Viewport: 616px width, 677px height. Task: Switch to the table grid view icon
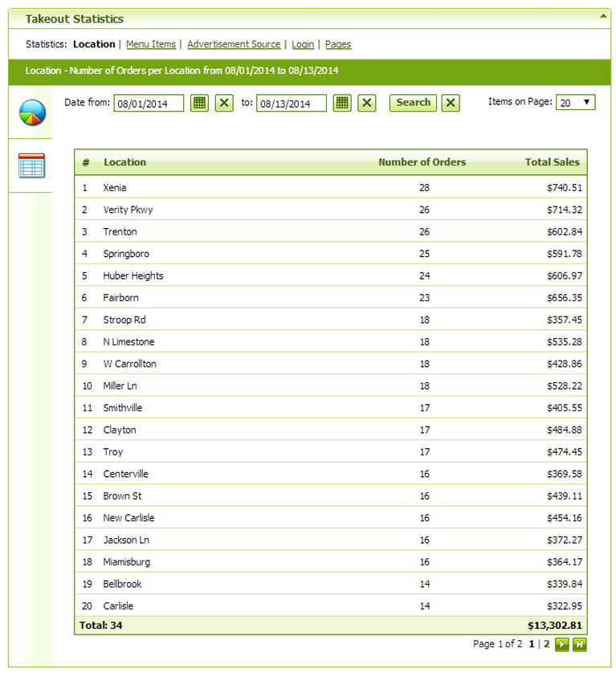click(x=31, y=165)
